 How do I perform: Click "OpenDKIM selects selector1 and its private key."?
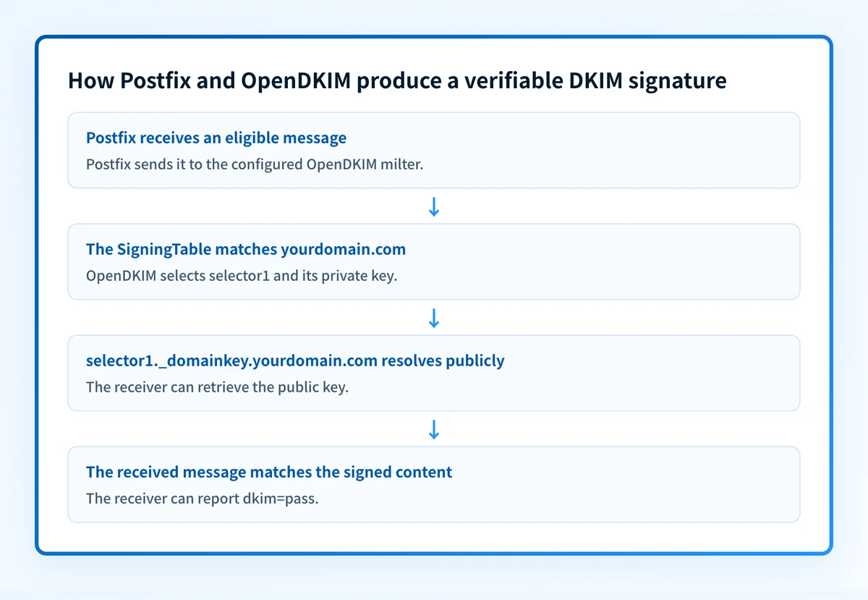coord(242,276)
